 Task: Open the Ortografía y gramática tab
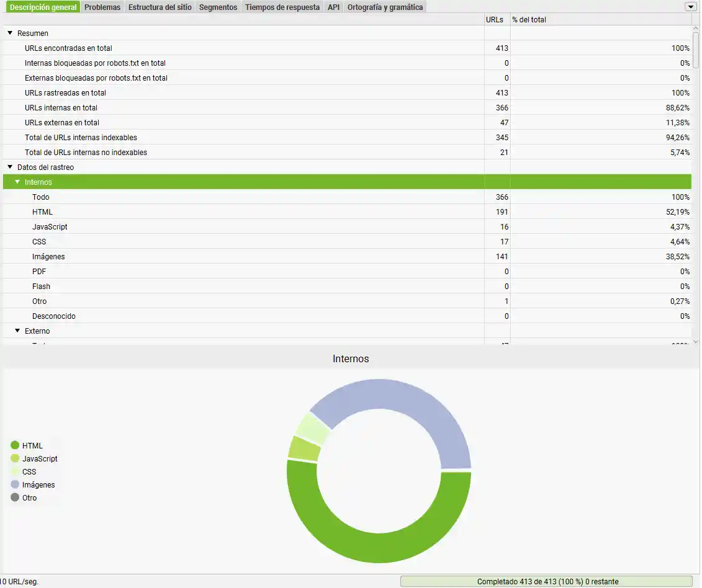click(x=385, y=7)
